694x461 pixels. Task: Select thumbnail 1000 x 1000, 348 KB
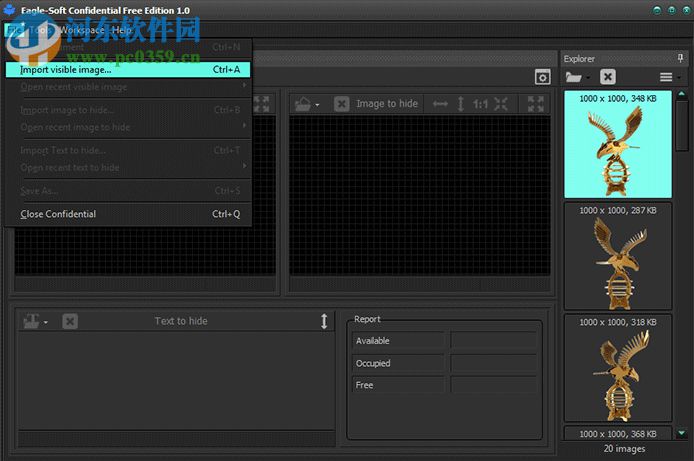618,144
